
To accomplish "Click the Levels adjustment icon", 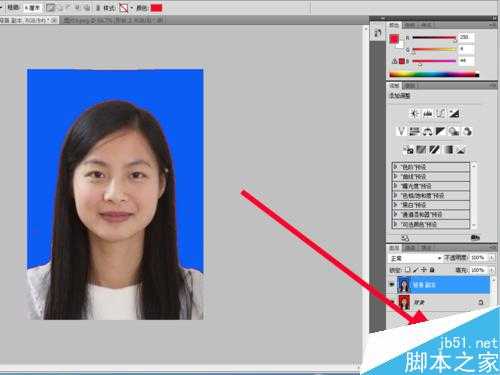I will [x=428, y=114].
